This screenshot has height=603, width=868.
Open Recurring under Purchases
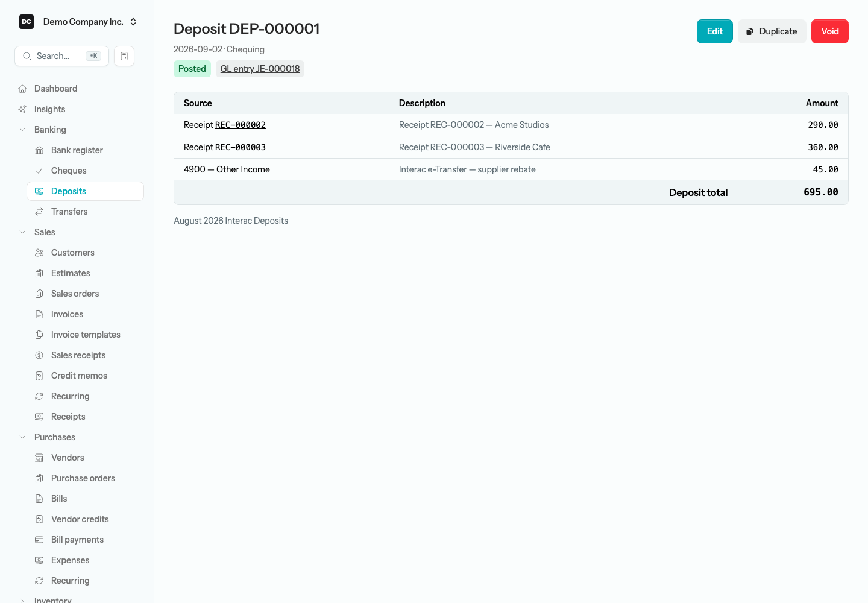(85, 581)
